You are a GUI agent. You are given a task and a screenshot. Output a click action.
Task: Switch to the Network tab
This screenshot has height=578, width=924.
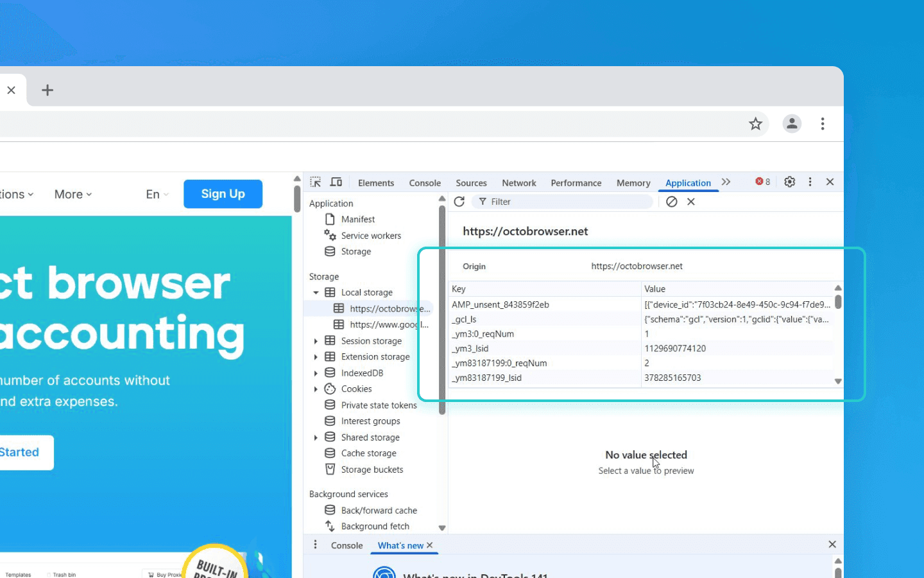point(519,183)
